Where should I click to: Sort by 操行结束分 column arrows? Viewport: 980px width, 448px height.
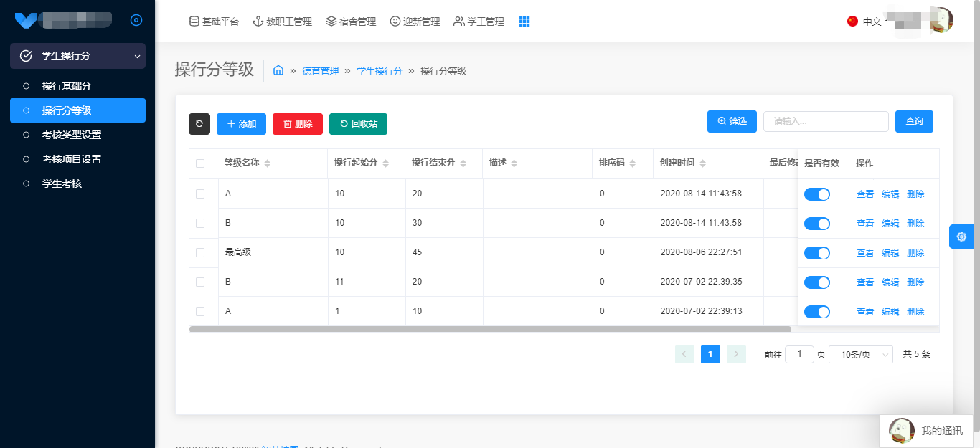point(463,163)
